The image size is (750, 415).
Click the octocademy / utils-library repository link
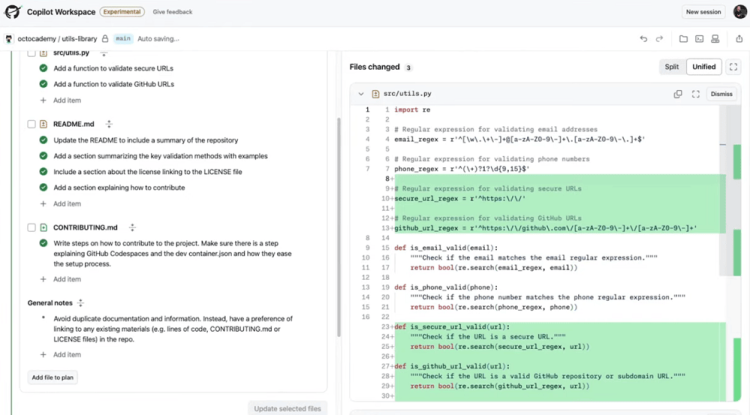[x=57, y=39]
